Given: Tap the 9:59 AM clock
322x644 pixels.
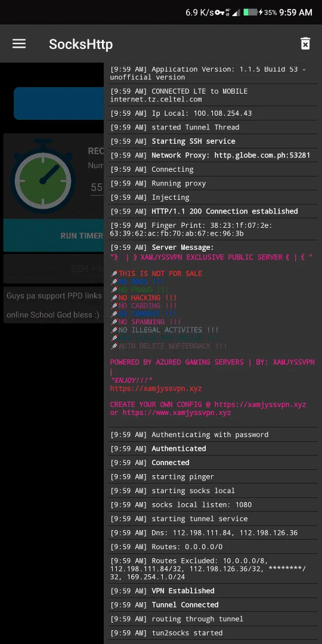Looking at the screenshot, I should coord(296,13).
